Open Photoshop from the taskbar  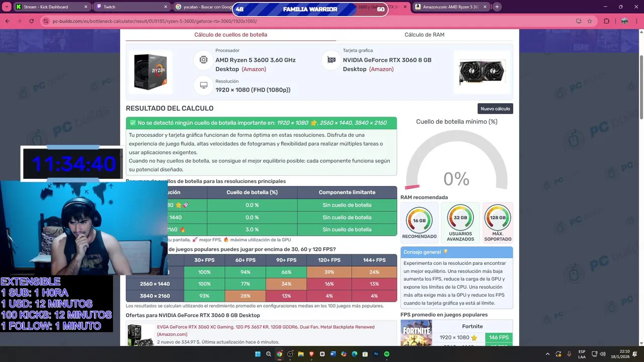click(x=376, y=354)
